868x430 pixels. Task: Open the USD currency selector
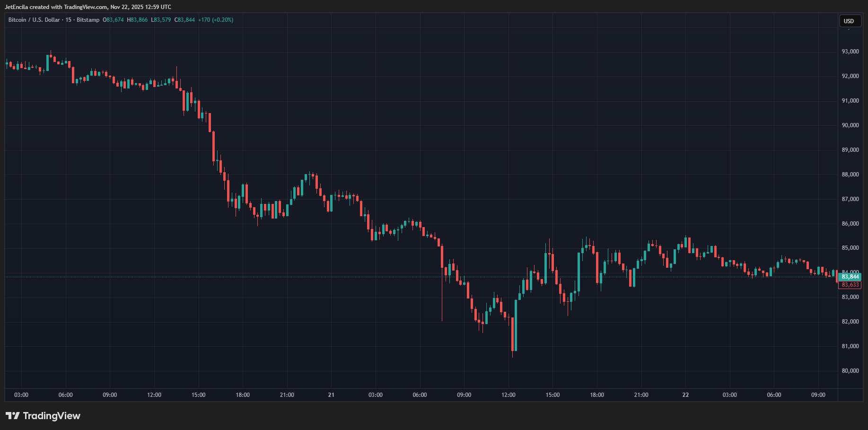click(849, 21)
